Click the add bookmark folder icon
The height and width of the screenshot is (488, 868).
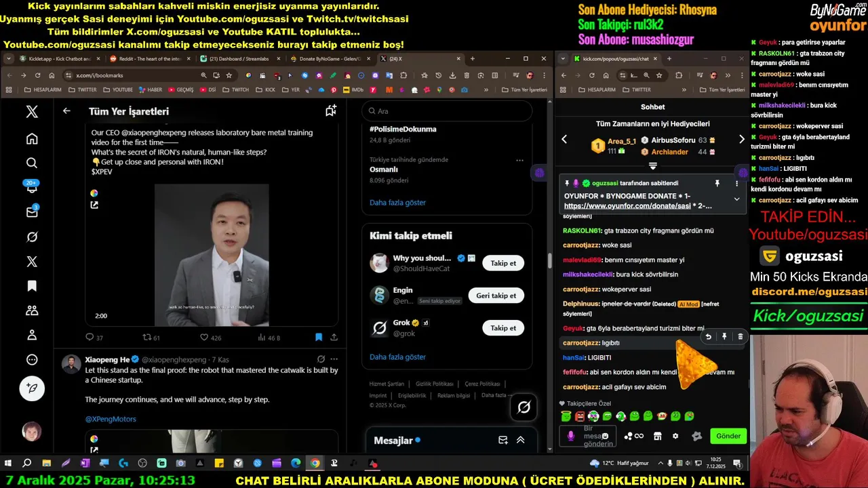pos(331,110)
